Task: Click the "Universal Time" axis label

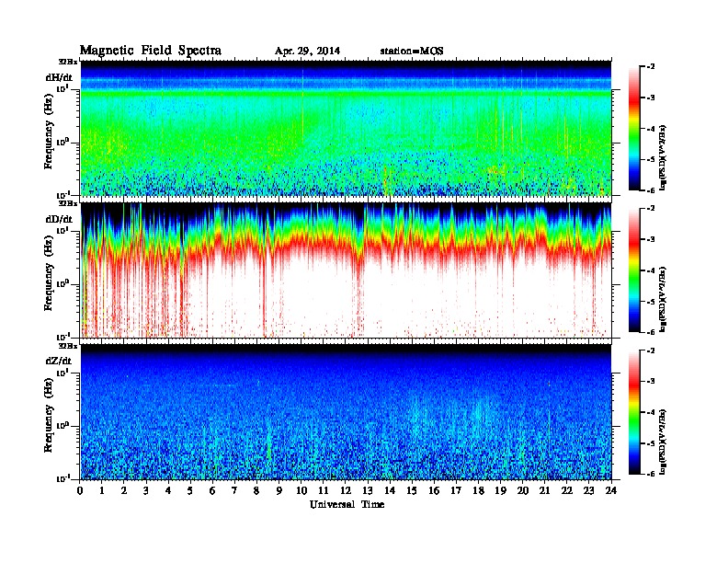Action: [347, 504]
